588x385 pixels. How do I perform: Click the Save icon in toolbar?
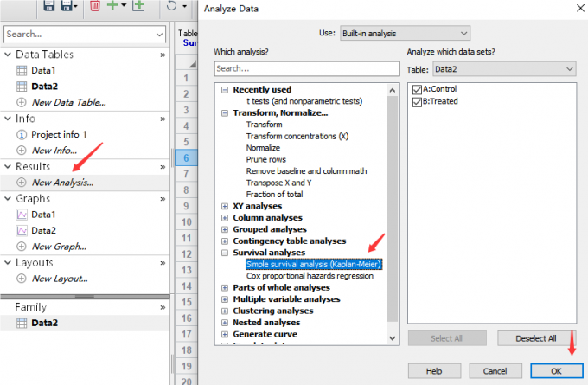[x=49, y=5]
